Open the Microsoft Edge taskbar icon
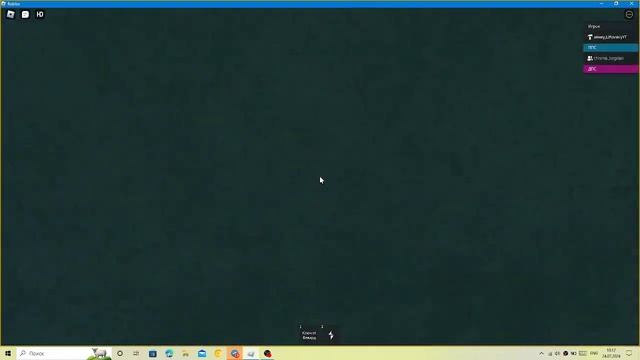640x360 pixels. coord(169,353)
